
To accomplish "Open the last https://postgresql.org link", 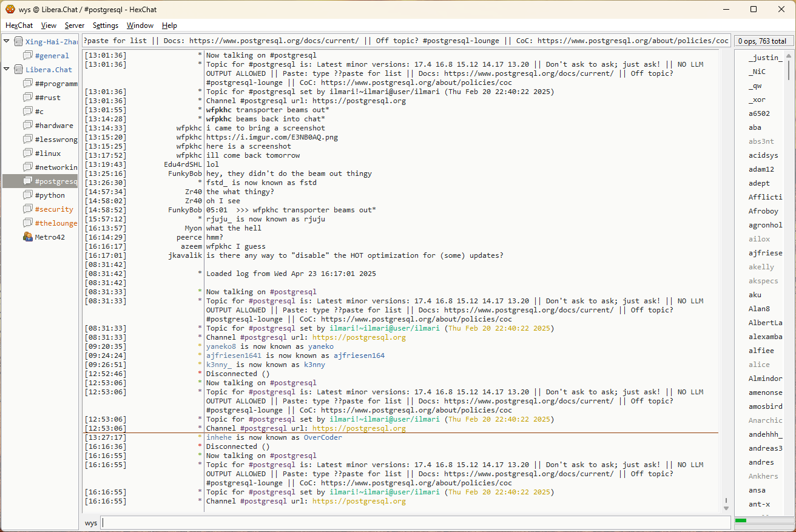I will [359, 502].
